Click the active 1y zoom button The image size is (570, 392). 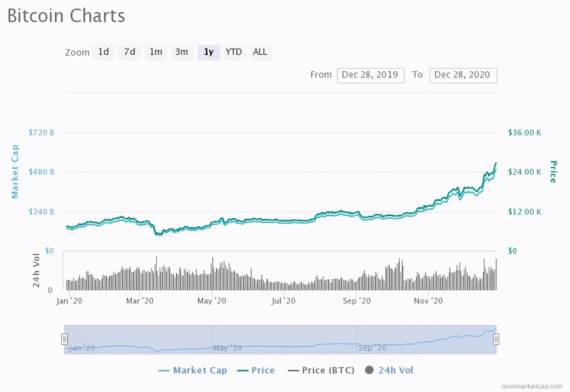[x=208, y=52]
